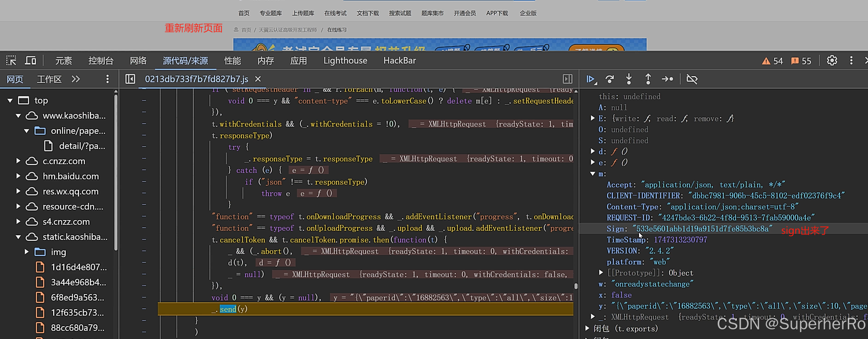This screenshot has height=339, width=868.
Task: Switch to the 控制台 panel
Action: pyautogui.click(x=101, y=61)
